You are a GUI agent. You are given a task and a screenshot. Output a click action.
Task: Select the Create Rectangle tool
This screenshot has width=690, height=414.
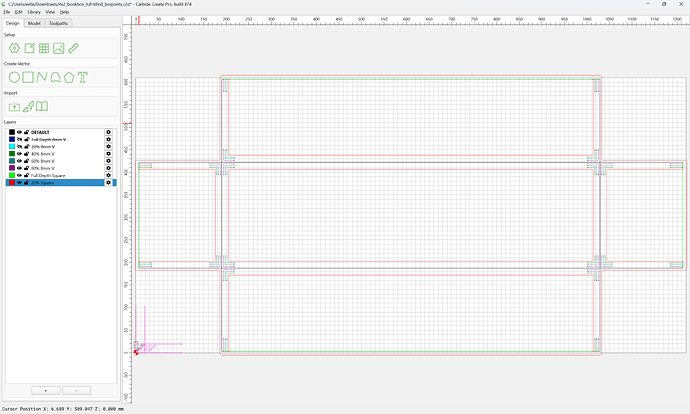[x=28, y=77]
